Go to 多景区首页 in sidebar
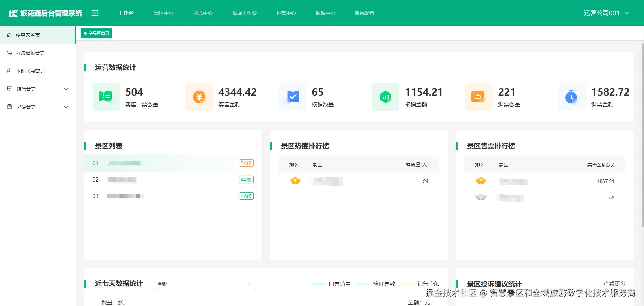 37,35
